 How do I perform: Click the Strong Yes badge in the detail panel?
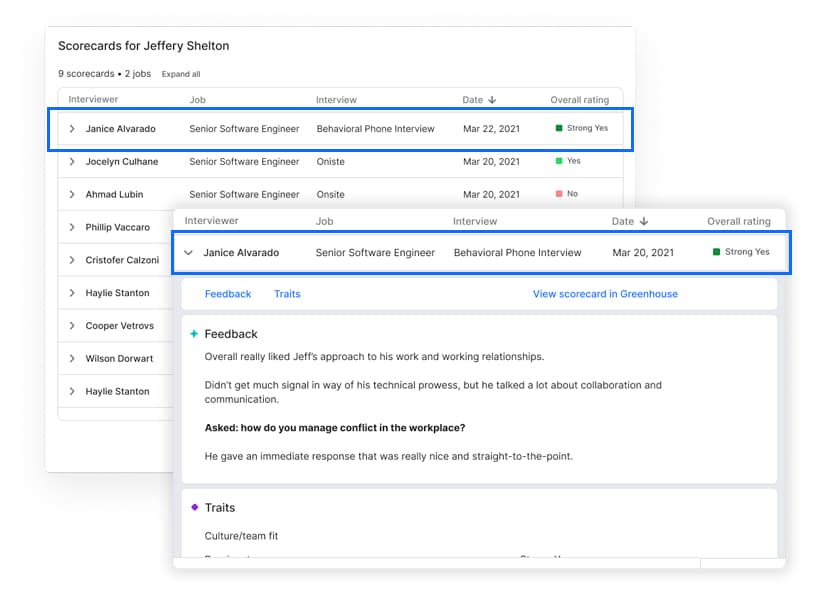(x=740, y=252)
